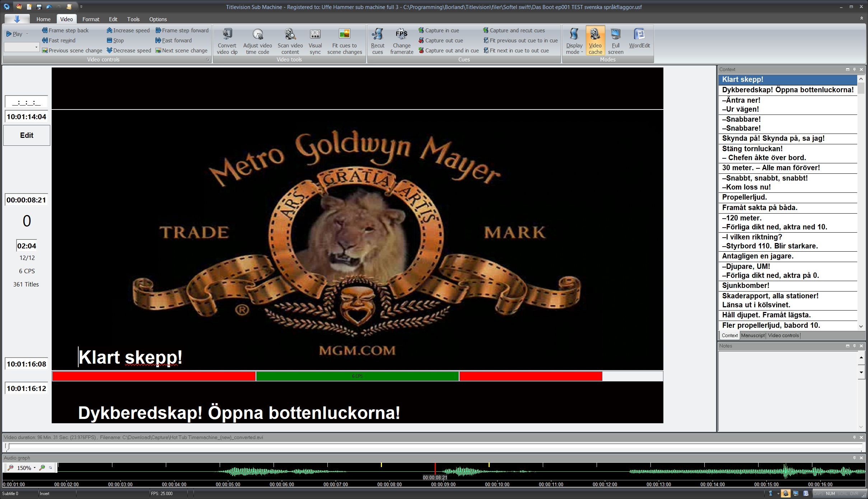The width and height of the screenshot is (868, 499).
Task: Open audio graph zoom percentage dropdown
Action: pos(34,468)
